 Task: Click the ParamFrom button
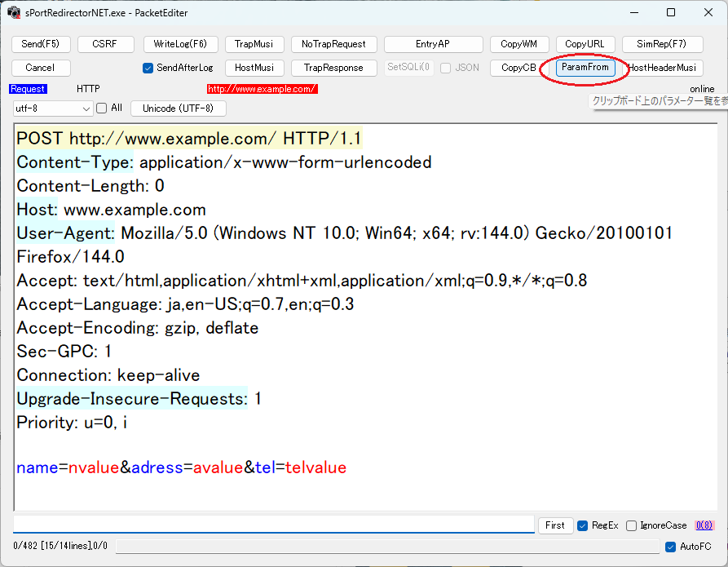(x=585, y=68)
